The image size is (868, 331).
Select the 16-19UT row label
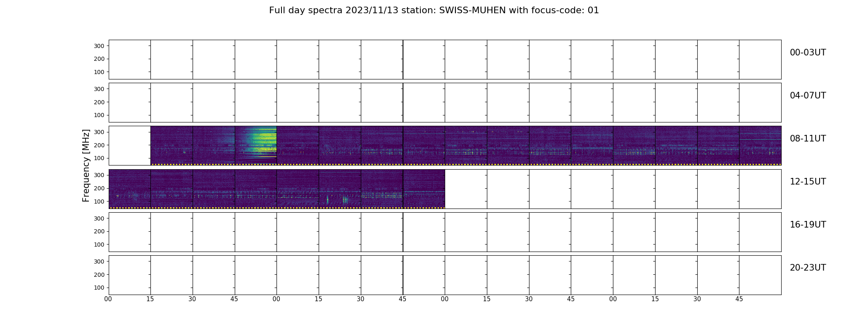(x=808, y=225)
